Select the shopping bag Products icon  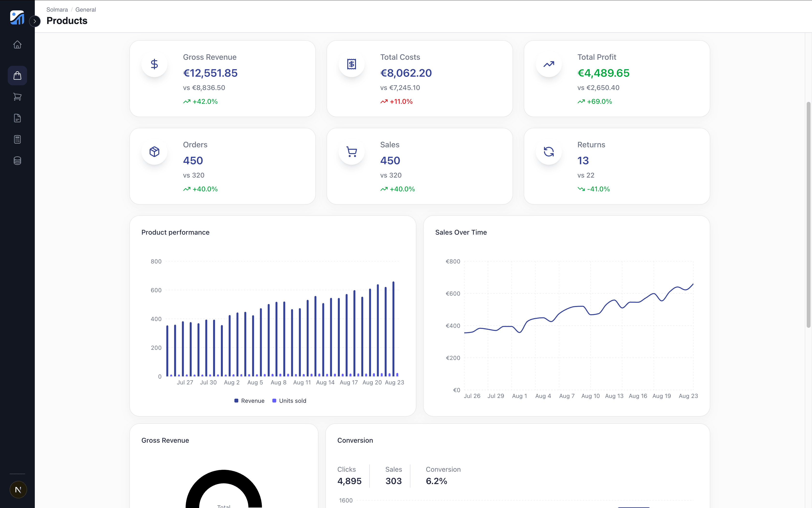coord(17,75)
